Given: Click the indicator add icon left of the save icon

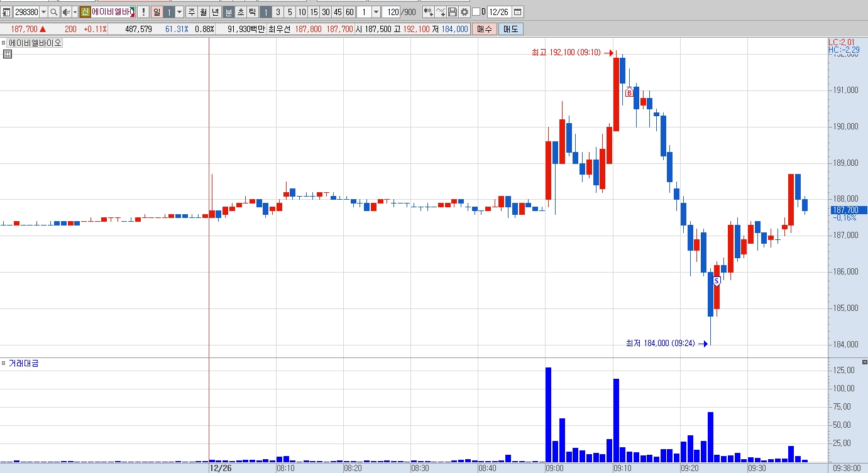Looking at the screenshot, I should pyautogui.click(x=440, y=12).
